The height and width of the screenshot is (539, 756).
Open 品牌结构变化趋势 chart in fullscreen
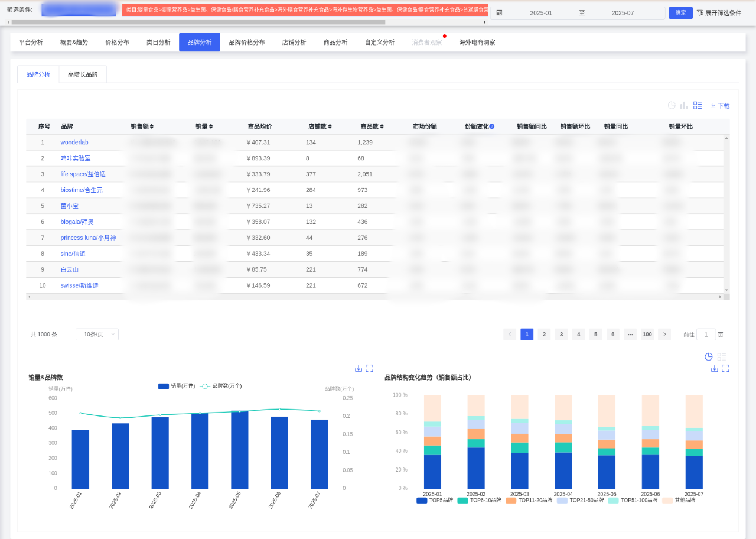[725, 368]
